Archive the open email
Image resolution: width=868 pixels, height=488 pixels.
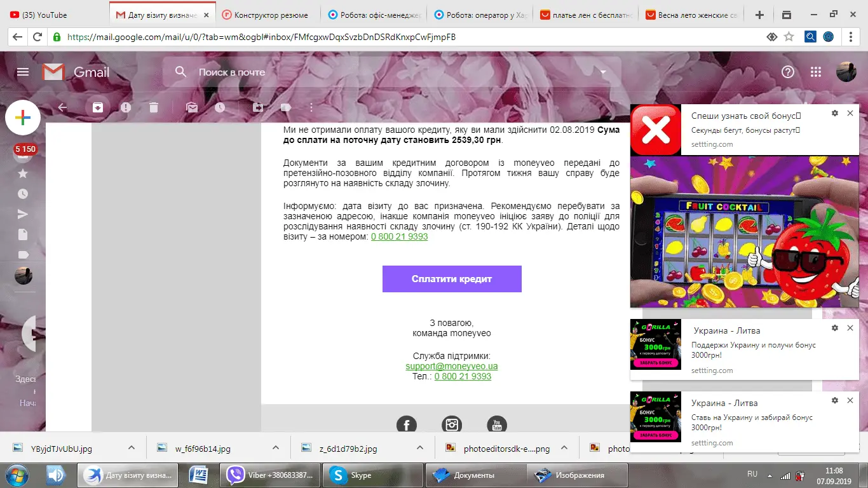(97, 107)
